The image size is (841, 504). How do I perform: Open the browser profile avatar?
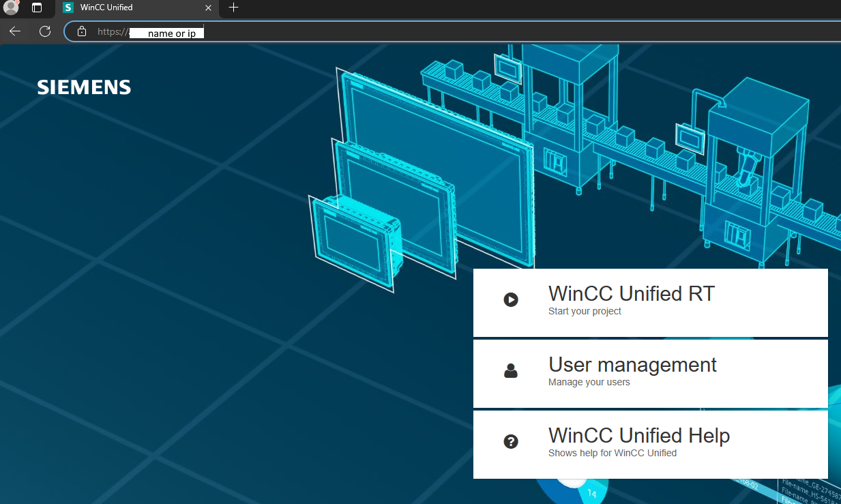click(x=11, y=8)
